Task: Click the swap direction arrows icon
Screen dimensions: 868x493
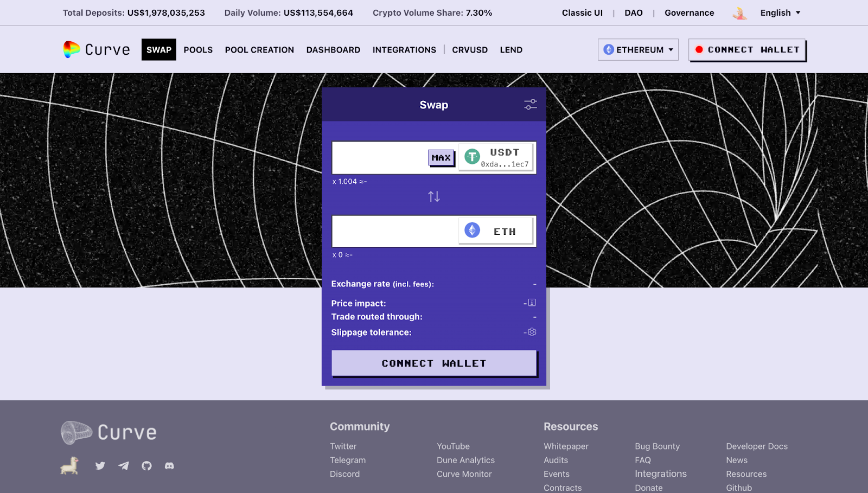Action: pyautogui.click(x=433, y=196)
